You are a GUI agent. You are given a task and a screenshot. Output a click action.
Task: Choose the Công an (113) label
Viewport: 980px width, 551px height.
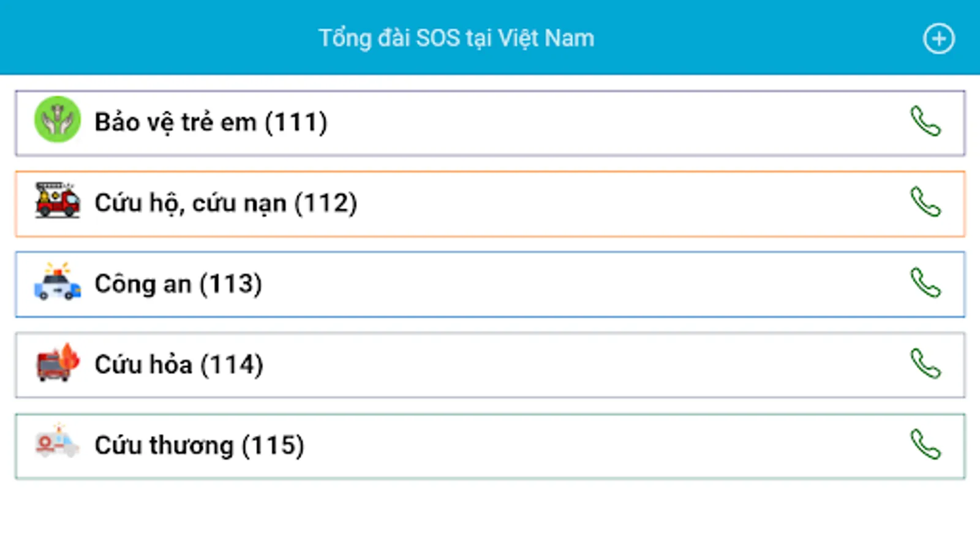pos(178,284)
